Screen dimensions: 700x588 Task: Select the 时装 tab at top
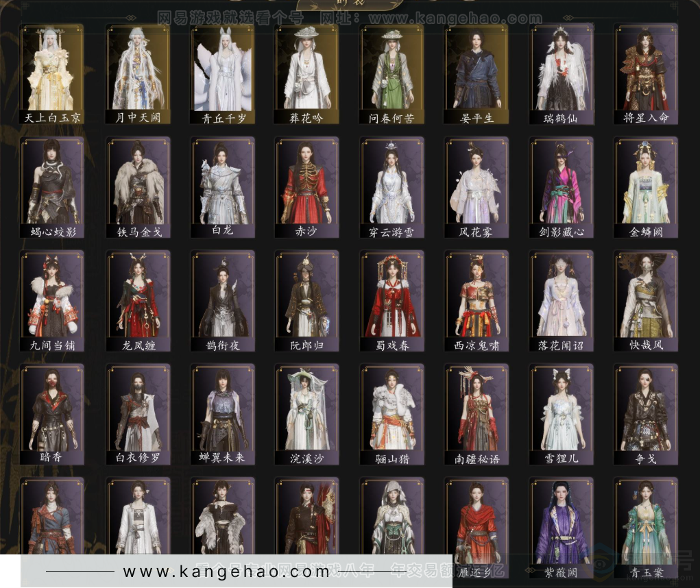pos(350,3)
